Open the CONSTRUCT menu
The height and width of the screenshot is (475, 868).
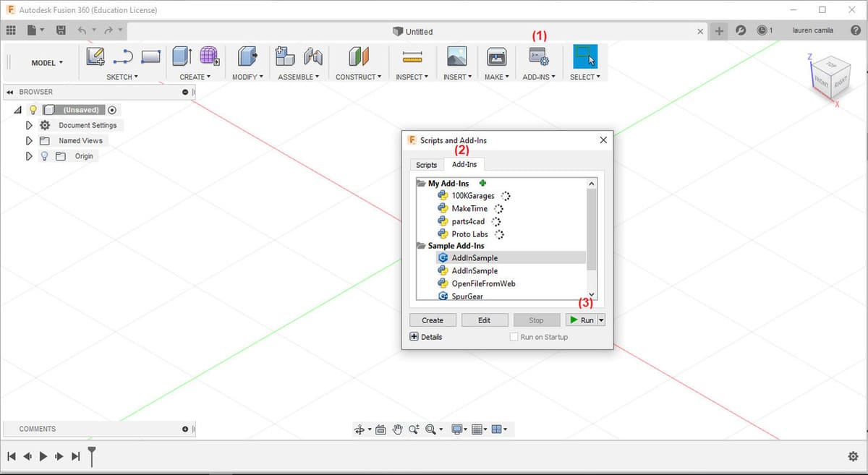(359, 77)
